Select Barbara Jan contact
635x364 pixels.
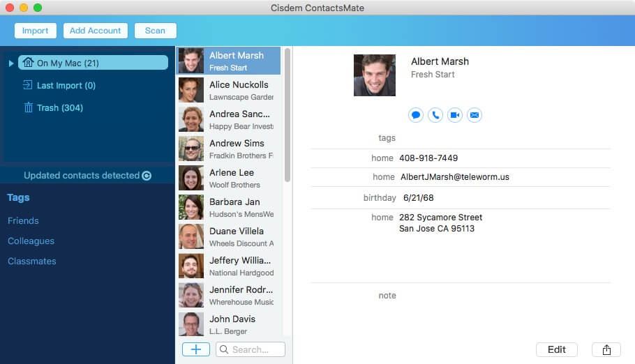229,207
